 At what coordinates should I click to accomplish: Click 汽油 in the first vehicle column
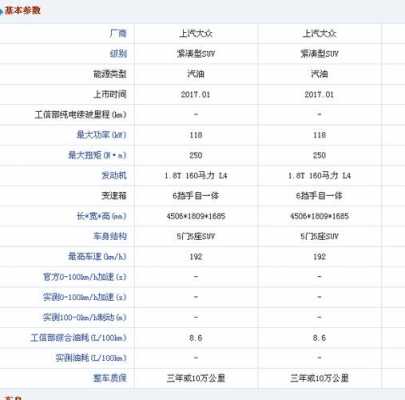click(196, 74)
